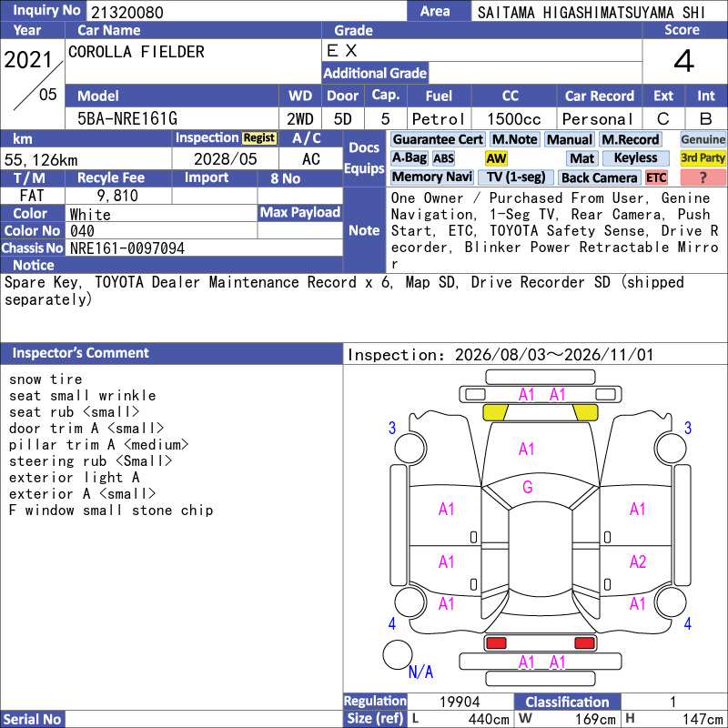Click the Max Payload header
The image size is (728, 728).
pyautogui.click(x=300, y=212)
